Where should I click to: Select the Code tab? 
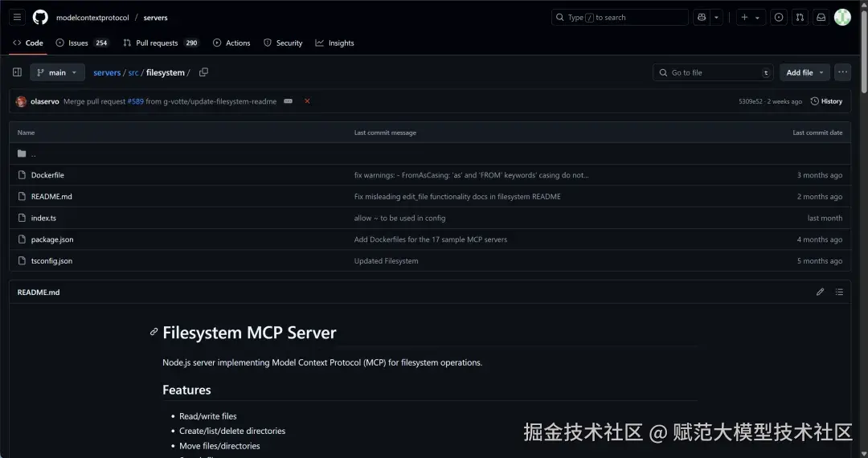point(27,43)
